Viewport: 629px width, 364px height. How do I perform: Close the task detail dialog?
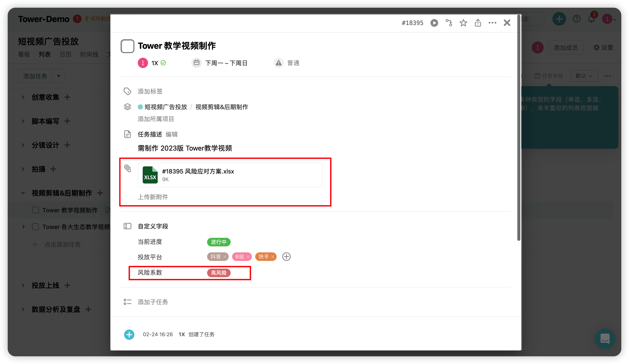point(507,23)
